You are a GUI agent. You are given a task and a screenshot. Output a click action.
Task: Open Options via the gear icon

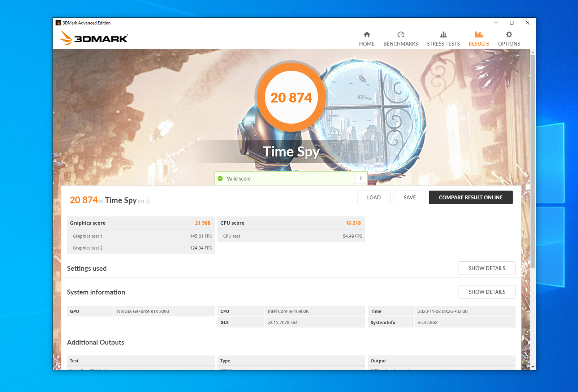[509, 35]
